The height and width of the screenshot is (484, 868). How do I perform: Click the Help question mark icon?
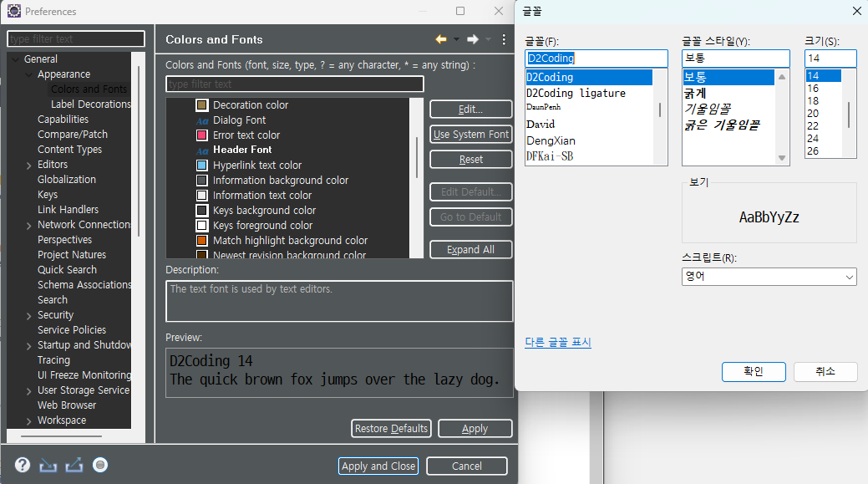coord(23,465)
